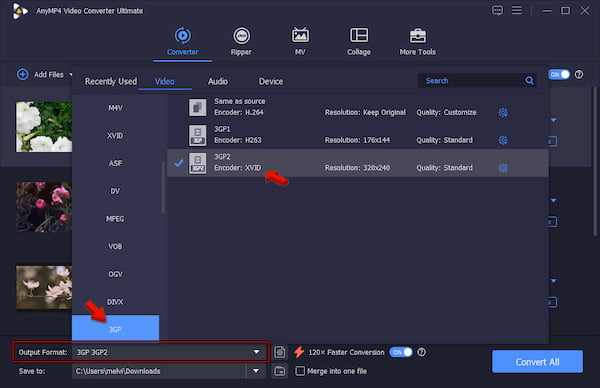600x388 pixels.
Task: Open the hamburger menu in title bar
Action: pos(517,10)
